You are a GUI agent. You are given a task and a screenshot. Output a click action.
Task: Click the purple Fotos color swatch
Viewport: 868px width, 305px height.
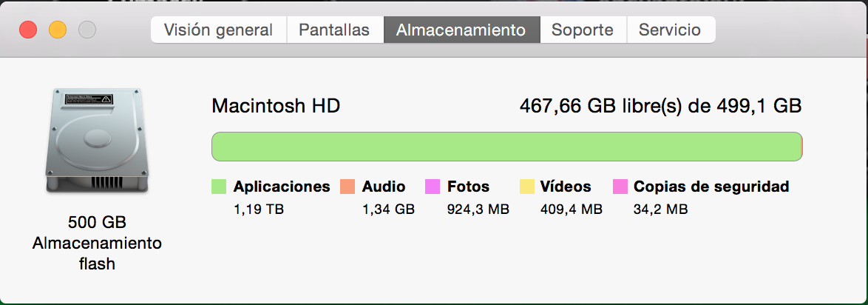tap(433, 187)
